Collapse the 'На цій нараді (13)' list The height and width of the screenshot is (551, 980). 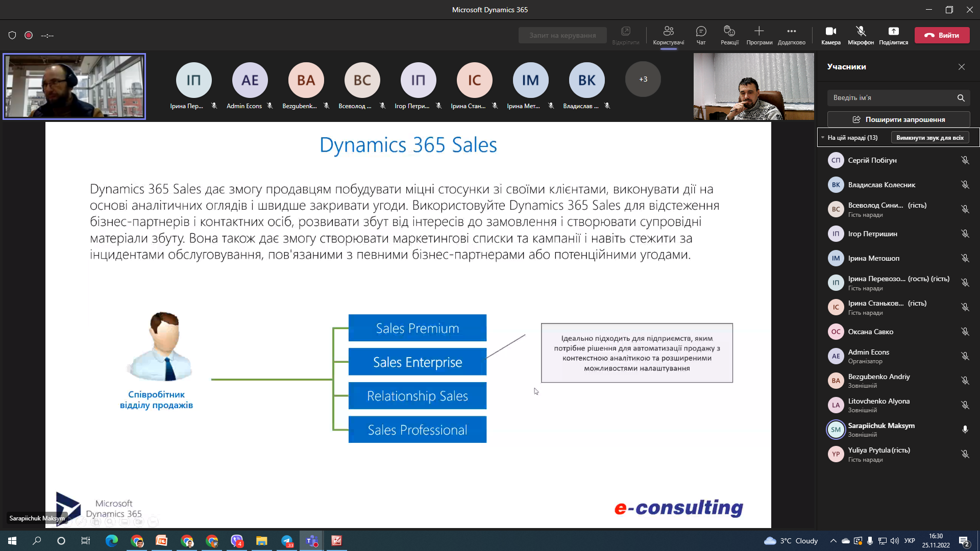[x=823, y=138]
